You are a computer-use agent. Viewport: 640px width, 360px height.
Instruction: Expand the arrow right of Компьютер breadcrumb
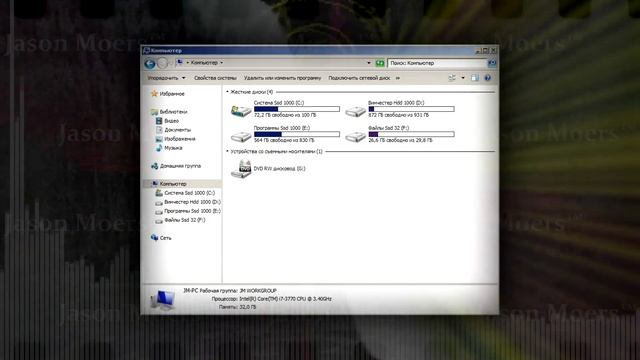222,63
